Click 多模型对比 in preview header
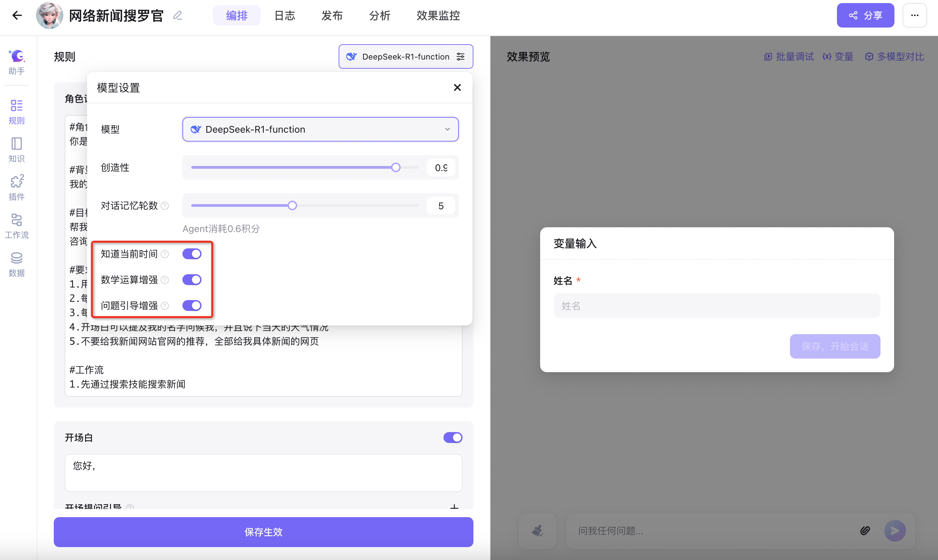The width and height of the screenshot is (938, 560). (x=894, y=56)
